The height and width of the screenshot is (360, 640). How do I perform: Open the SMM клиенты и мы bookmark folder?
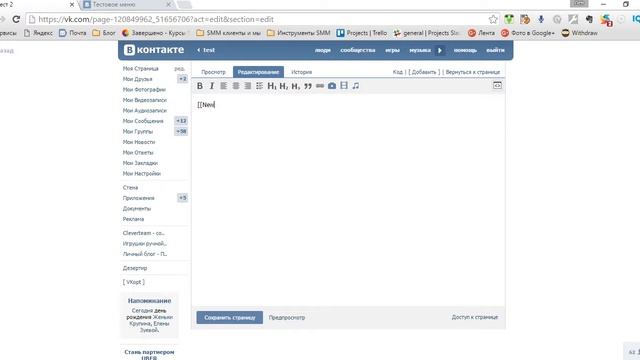click(x=229, y=33)
